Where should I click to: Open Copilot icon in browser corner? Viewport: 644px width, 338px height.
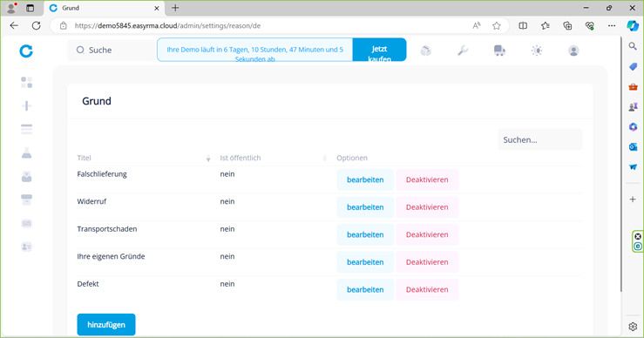point(633,25)
